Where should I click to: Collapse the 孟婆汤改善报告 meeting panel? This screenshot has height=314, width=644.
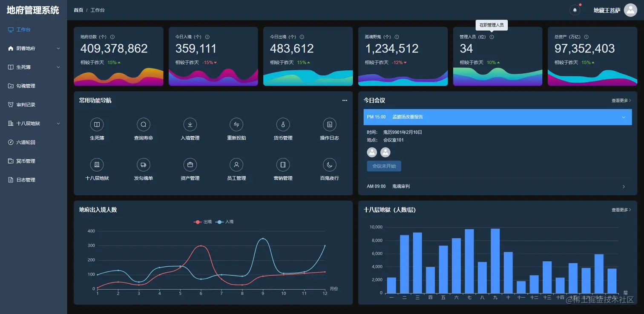click(x=497, y=117)
